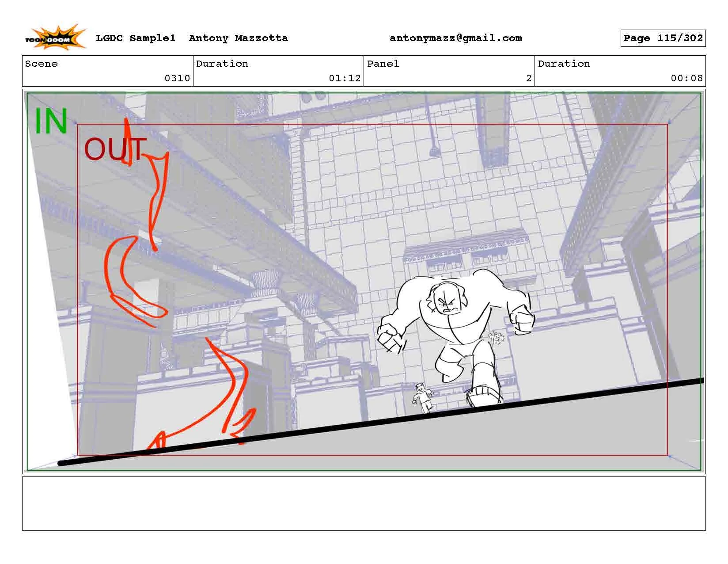Click the empty panel notes box
The width and height of the screenshot is (728, 564).
point(364,503)
